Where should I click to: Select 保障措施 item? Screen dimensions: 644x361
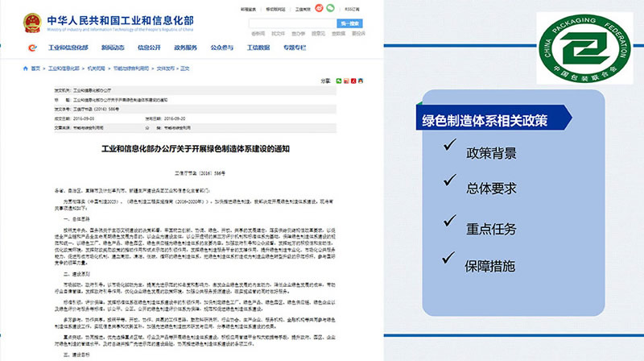(x=490, y=266)
